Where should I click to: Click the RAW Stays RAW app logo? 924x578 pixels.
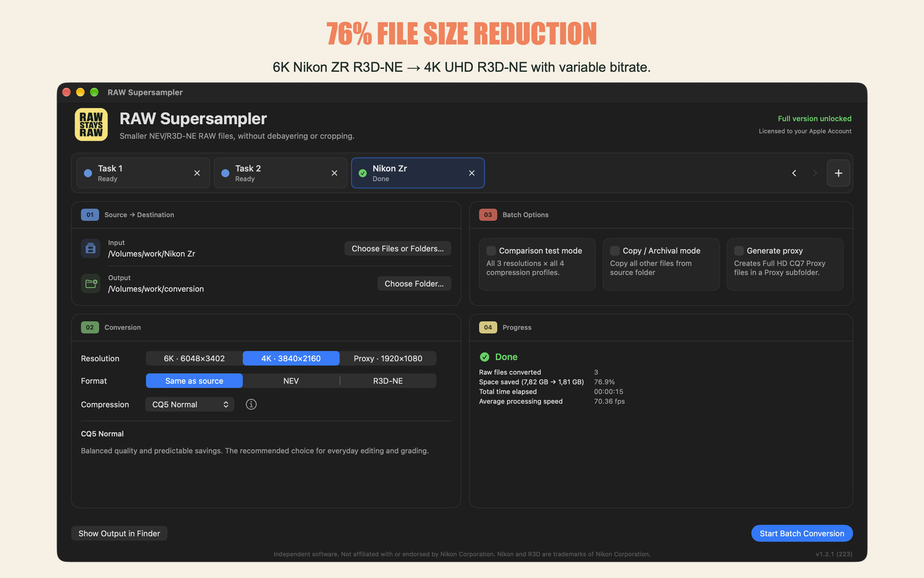(x=91, y=125)
